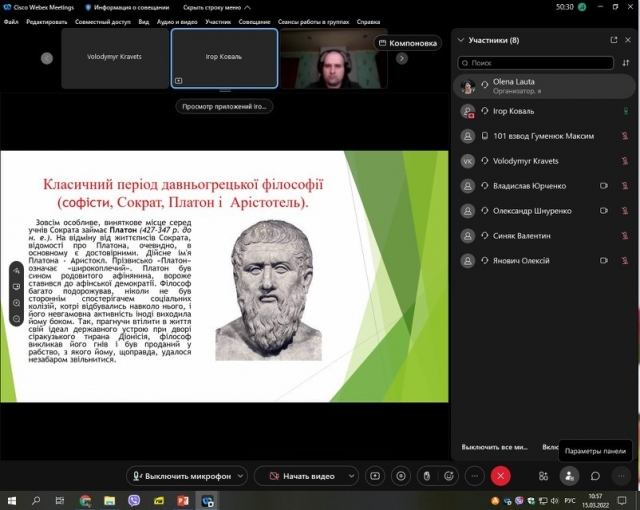Click the red end meeting button
This screenshot has height=510, width=640.
[x=501, y=476]
